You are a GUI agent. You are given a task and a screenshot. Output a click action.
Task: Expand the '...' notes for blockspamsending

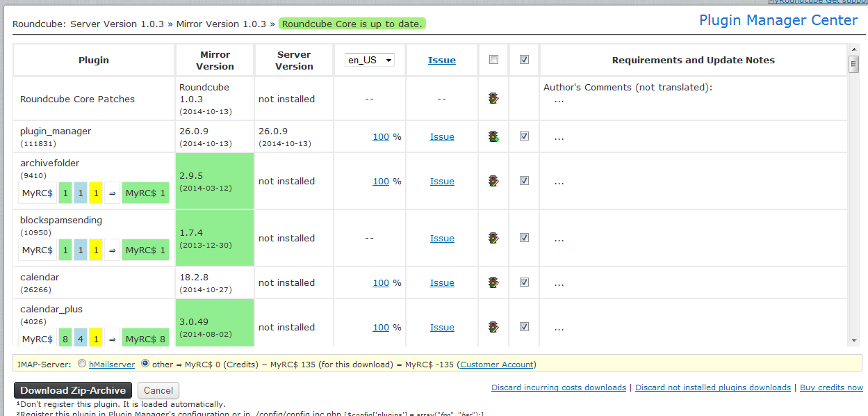559,239
